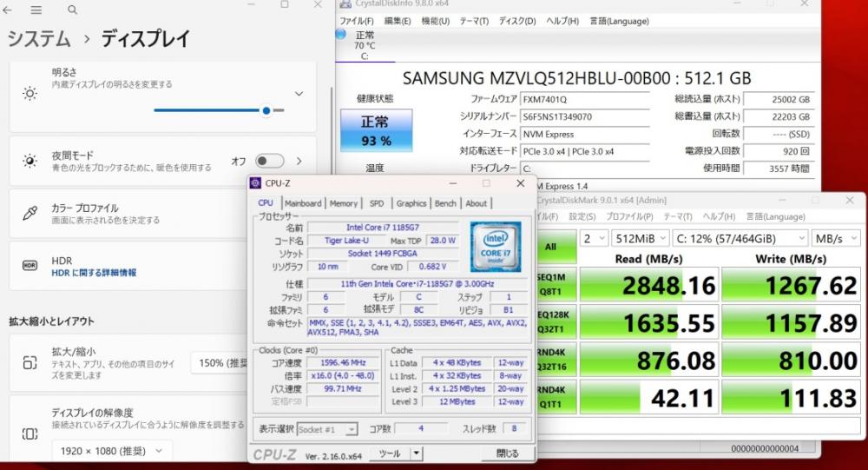Screen dimensions: 868x470
Task: Open the 512MiB test size dropdown
Action: point(640,238)
